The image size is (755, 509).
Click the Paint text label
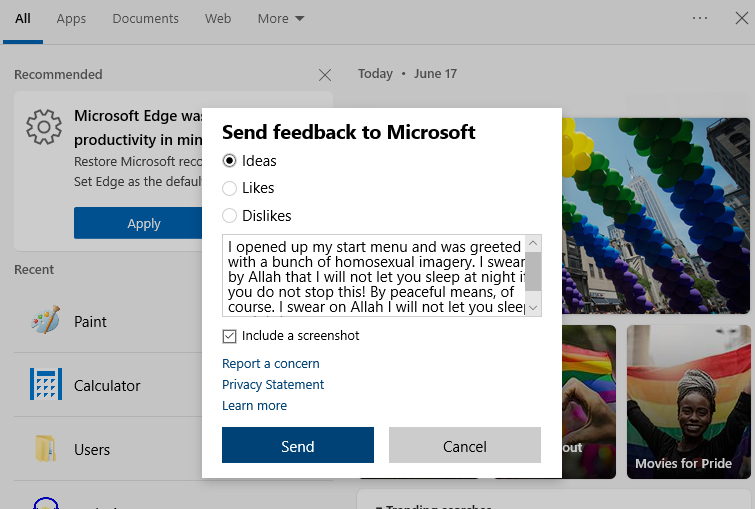[x=90, y=322]
